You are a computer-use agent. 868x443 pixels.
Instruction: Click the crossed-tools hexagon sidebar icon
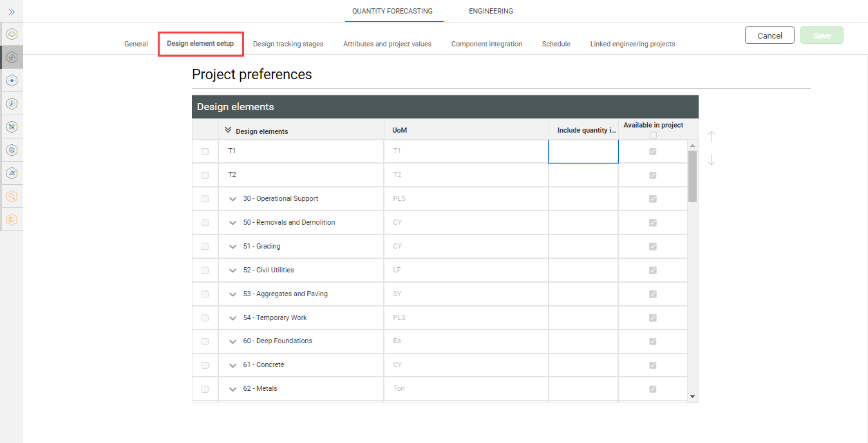point(12,127)
